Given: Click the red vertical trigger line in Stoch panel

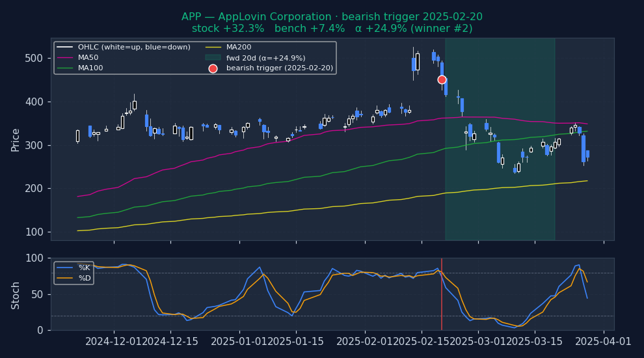Looking at the screenshot, I should [x=442, y=299].
